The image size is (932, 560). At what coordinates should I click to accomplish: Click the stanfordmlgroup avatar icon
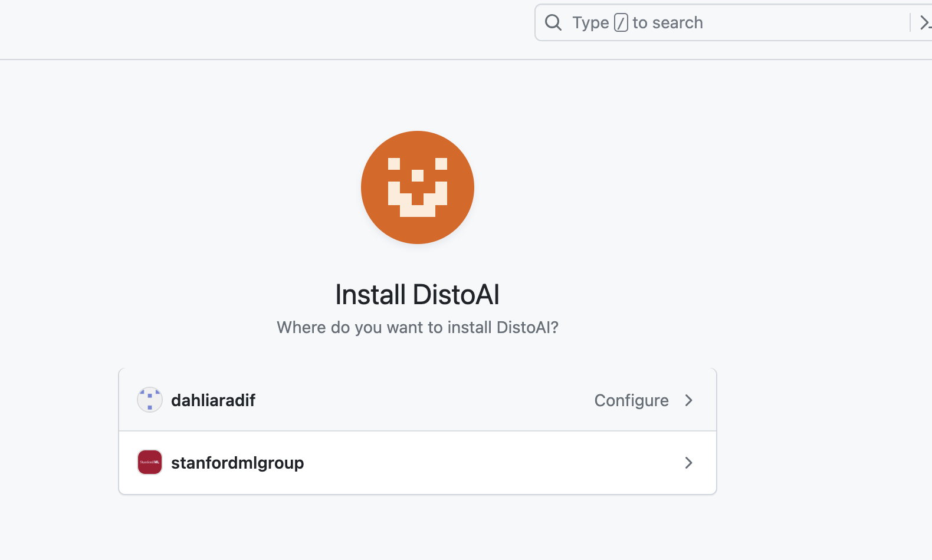click(x=150, y=462)
